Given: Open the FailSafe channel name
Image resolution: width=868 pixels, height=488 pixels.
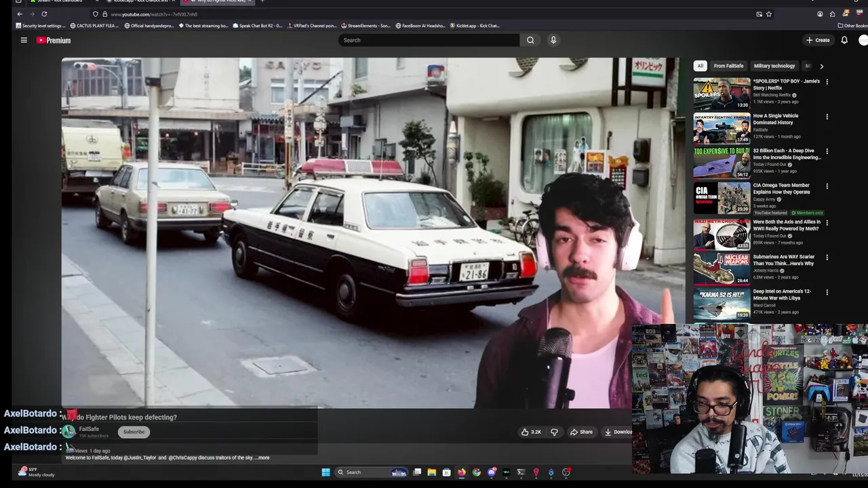Looking at the screenshot, I should (x=89, y=429).
